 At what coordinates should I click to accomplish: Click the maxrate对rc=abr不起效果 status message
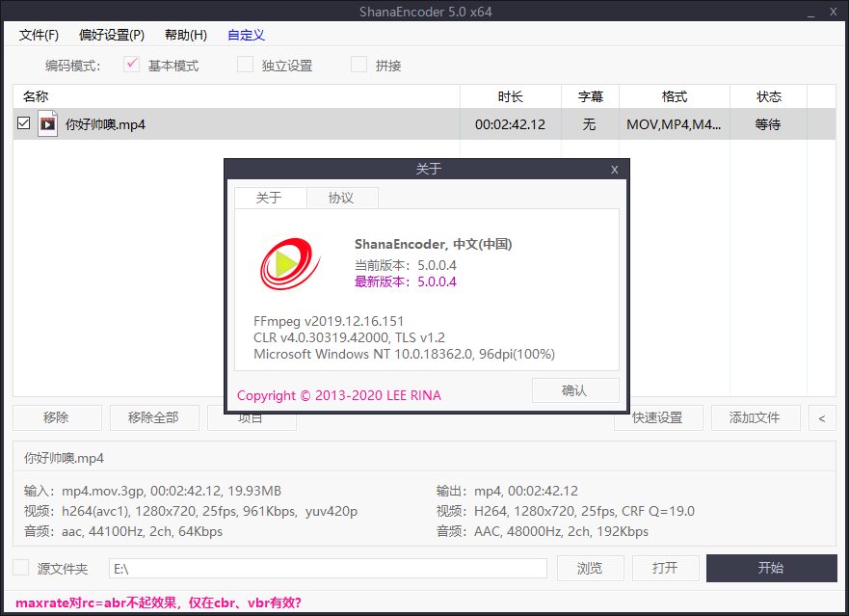pos(159,603)
